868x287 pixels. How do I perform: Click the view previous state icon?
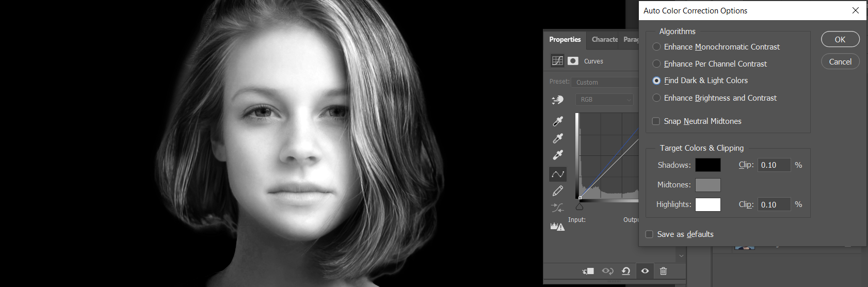(607, 271)
